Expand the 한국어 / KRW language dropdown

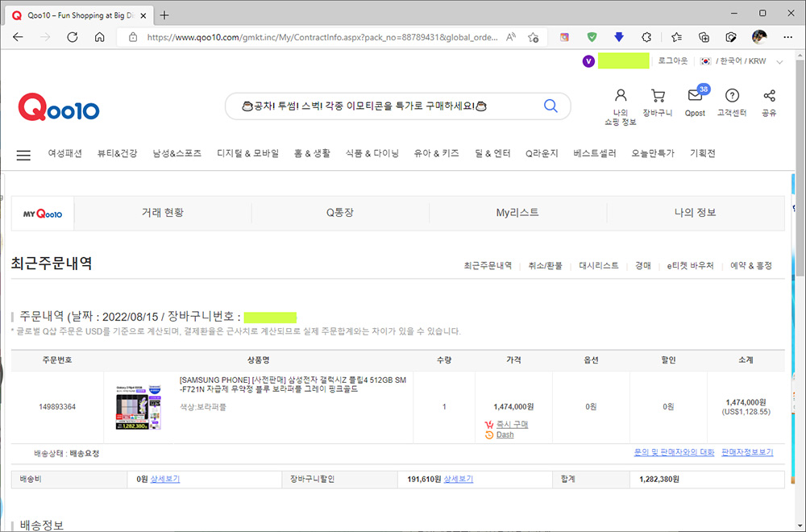coord(779,62)
